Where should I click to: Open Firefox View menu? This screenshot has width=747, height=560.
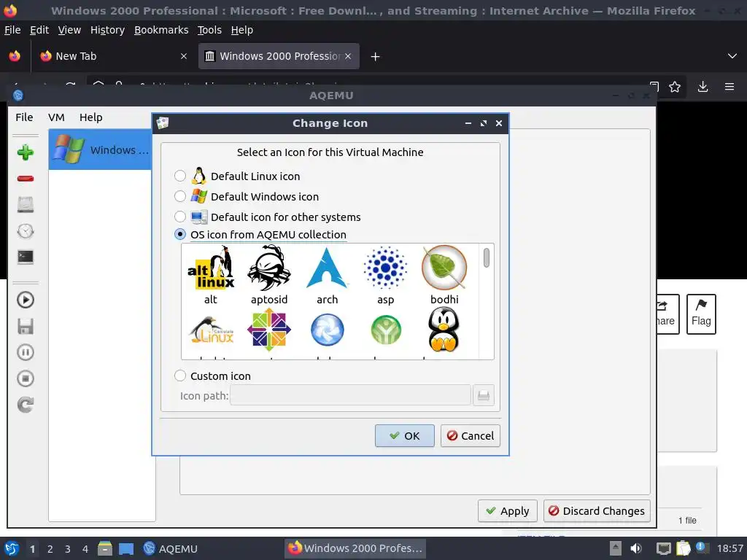69,30
